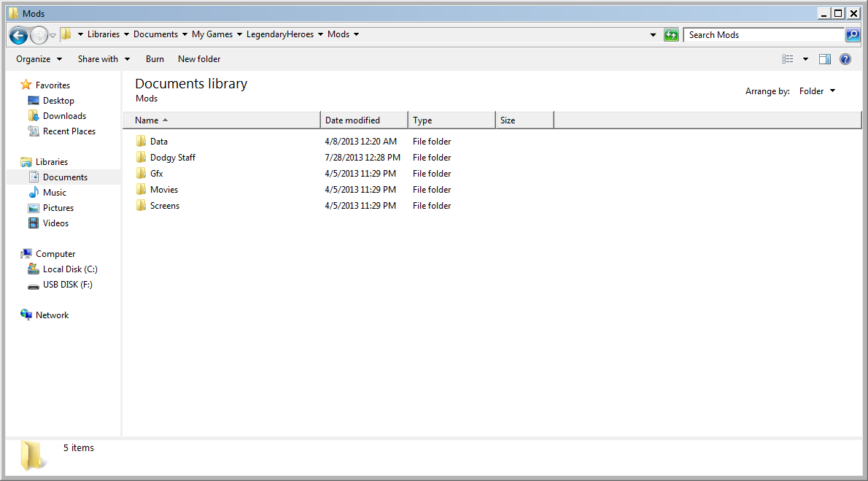Click the Change your view icon

click(x=788, y=59)
